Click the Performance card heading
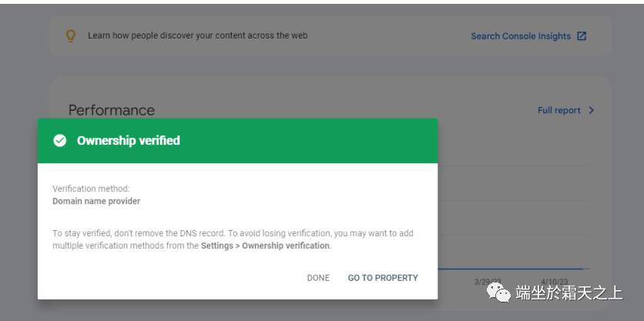 (x=111, y=110)
